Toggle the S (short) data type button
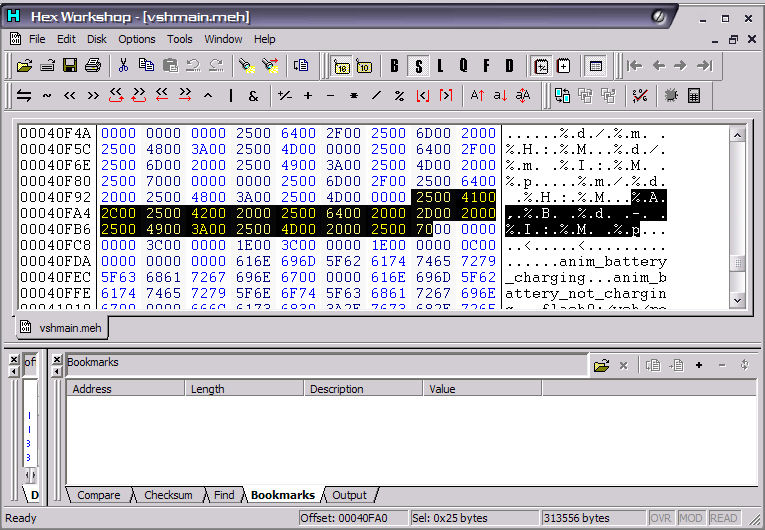The width and height of the screenshot is (765, 530). [418, 66]
